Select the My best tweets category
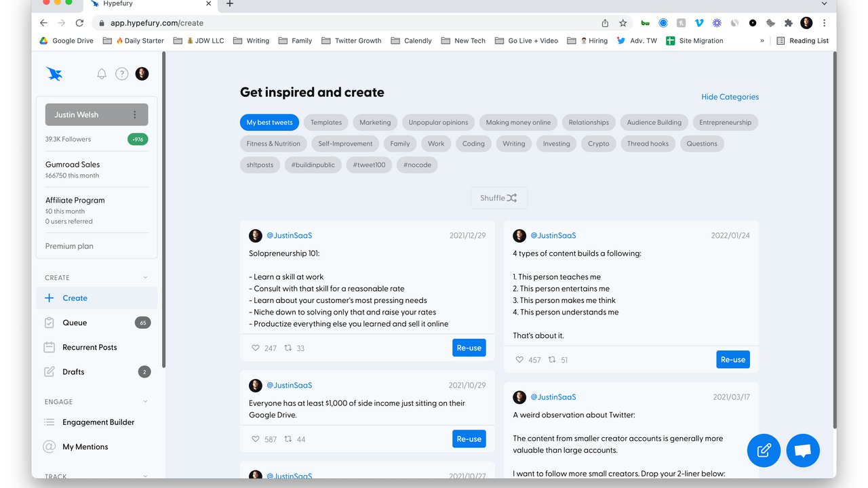 point(270,123)
